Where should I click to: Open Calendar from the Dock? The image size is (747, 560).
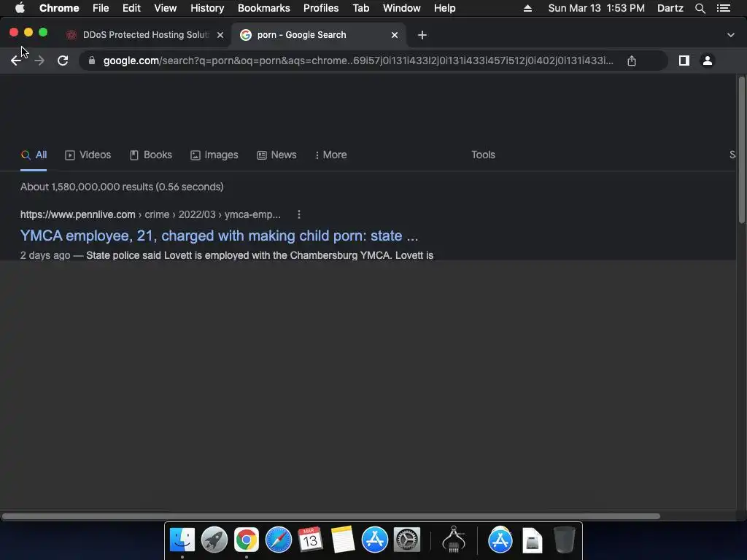coord(310,540)
